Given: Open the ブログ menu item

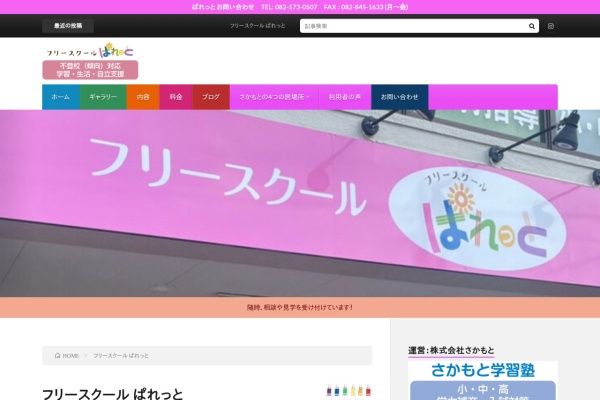Looking at the screenshot, I should tap(211, 97).
